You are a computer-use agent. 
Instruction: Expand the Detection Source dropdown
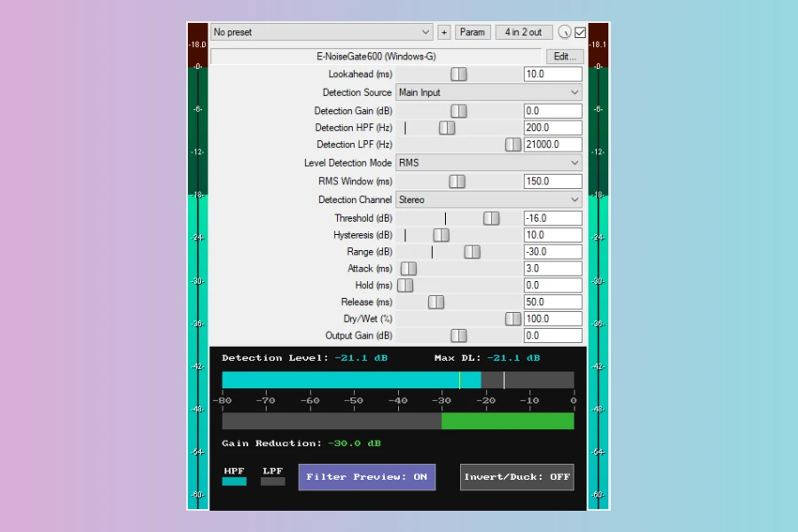coord(489,92)
